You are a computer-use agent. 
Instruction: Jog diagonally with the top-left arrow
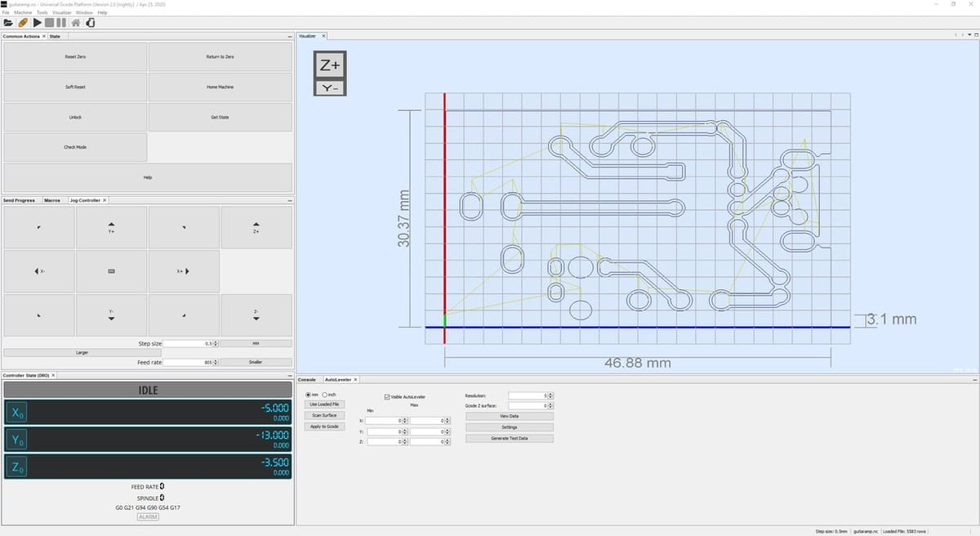[x=39, y=227]
